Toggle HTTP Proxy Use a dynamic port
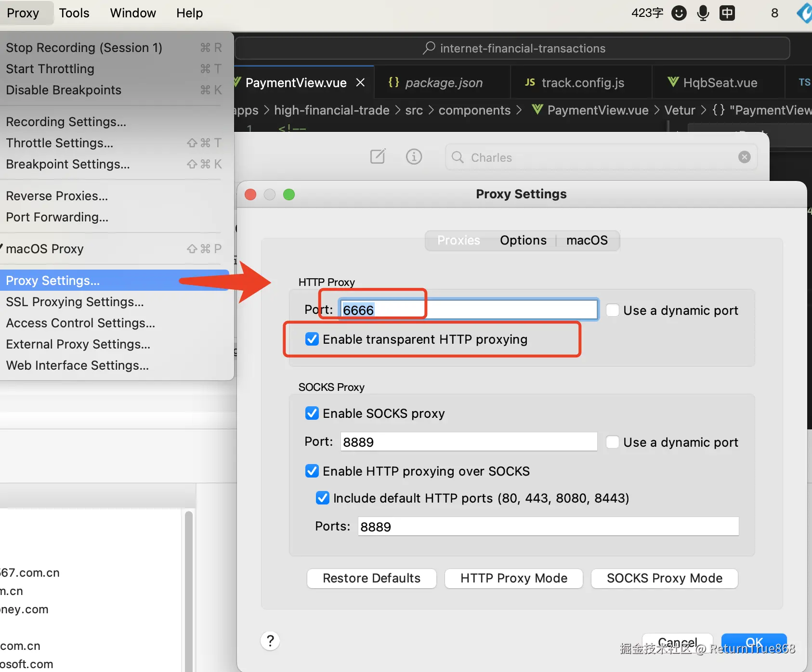 pyautogui.click(x=613, y=310)
